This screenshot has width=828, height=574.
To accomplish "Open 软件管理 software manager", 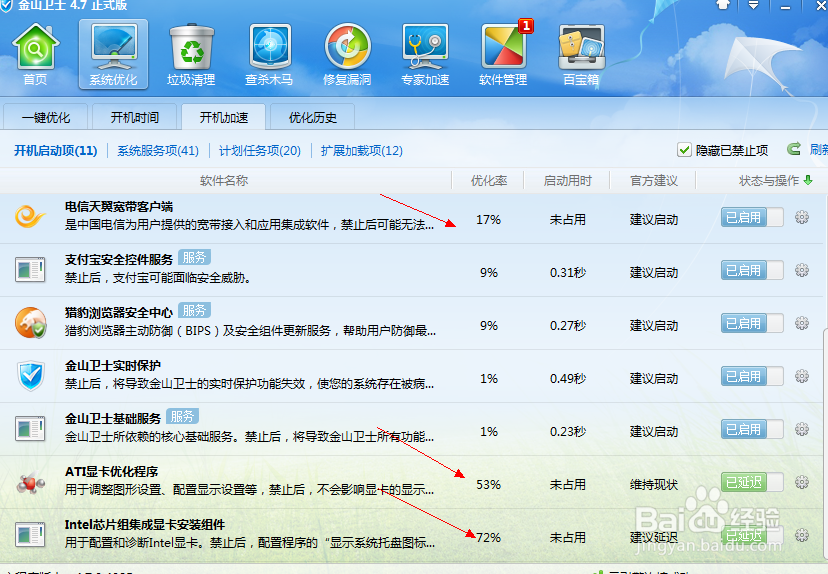I will (x=503, y=54).
